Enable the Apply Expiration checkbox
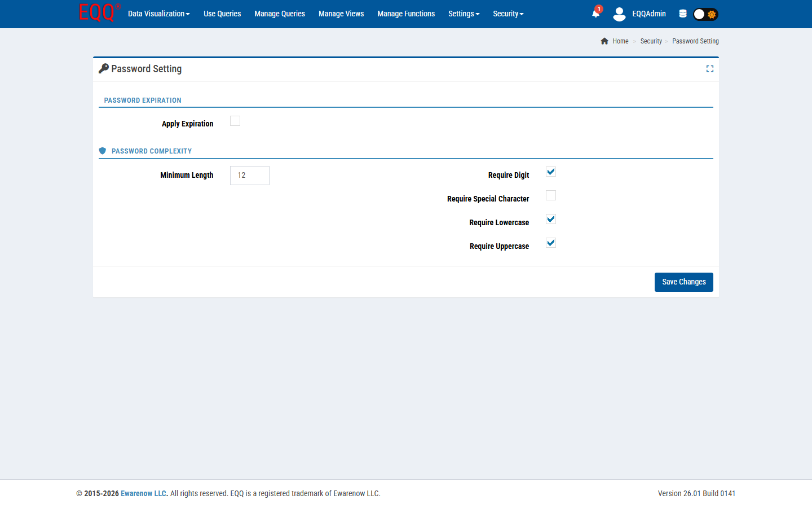The image size is (812, 508). 235,121
